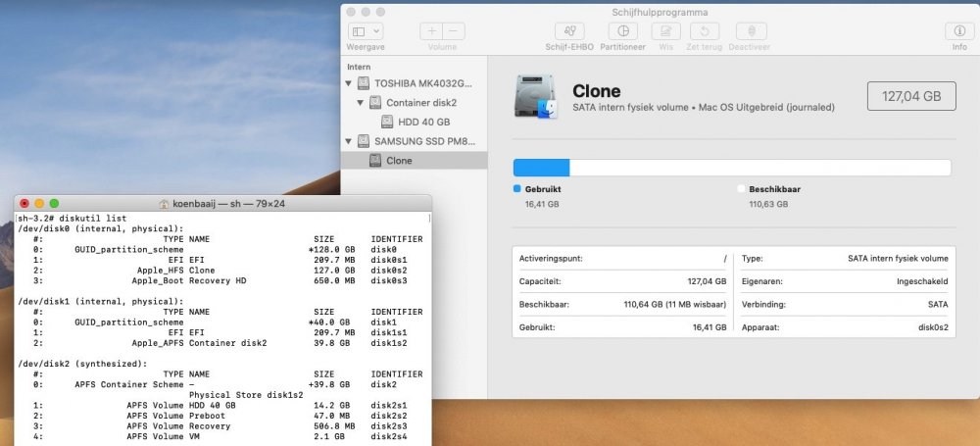Select the Clone volume in sidebar
980x446 pixels.
(x=398, y=161)
